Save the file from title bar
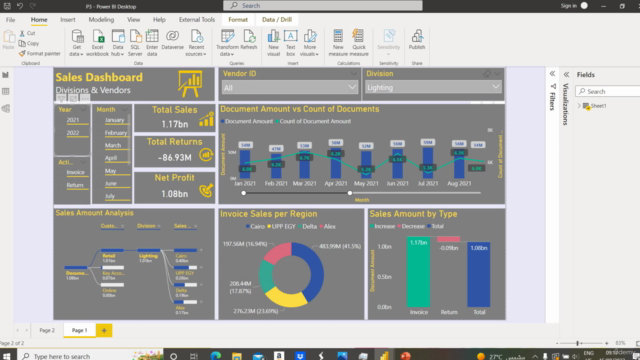Image resolution: width=640 pixels, height=360 pixels. tap(7, 6)
